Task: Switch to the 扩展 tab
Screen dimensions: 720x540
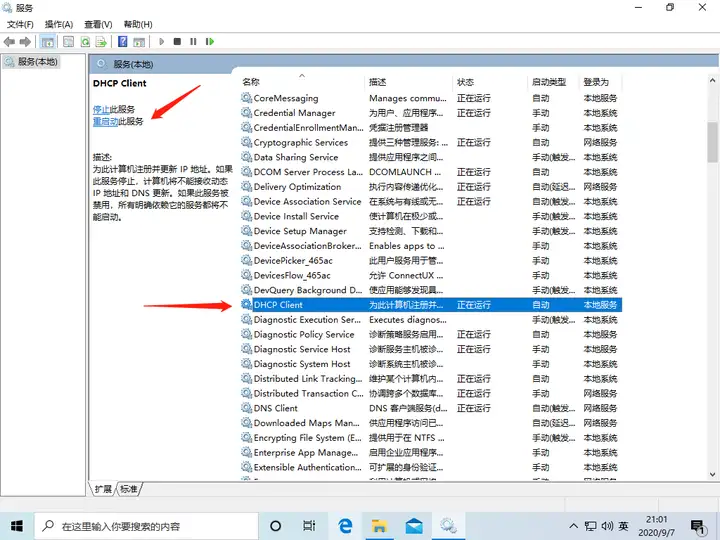Action: coord(103,489)
